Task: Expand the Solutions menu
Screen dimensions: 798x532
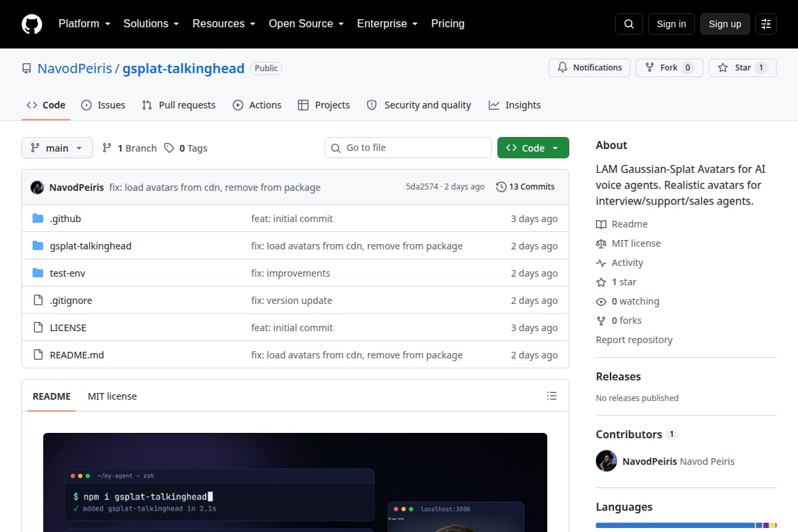Action: click(x=151, y=24)
